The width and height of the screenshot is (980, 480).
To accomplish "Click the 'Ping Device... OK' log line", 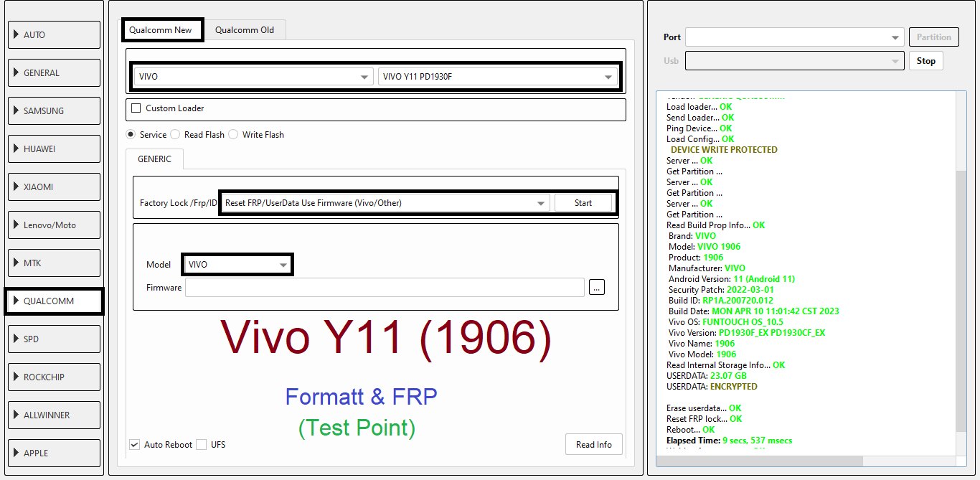I will 699,128.
